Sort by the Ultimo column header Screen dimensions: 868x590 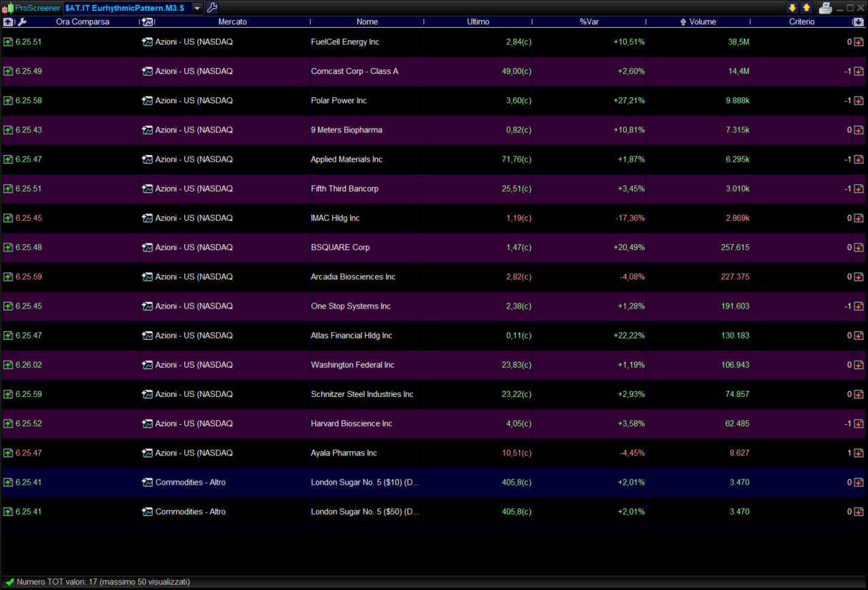[478, 22]
